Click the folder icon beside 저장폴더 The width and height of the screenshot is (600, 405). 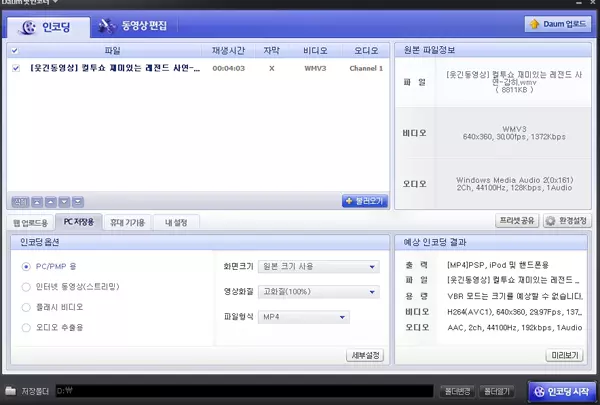10,391
